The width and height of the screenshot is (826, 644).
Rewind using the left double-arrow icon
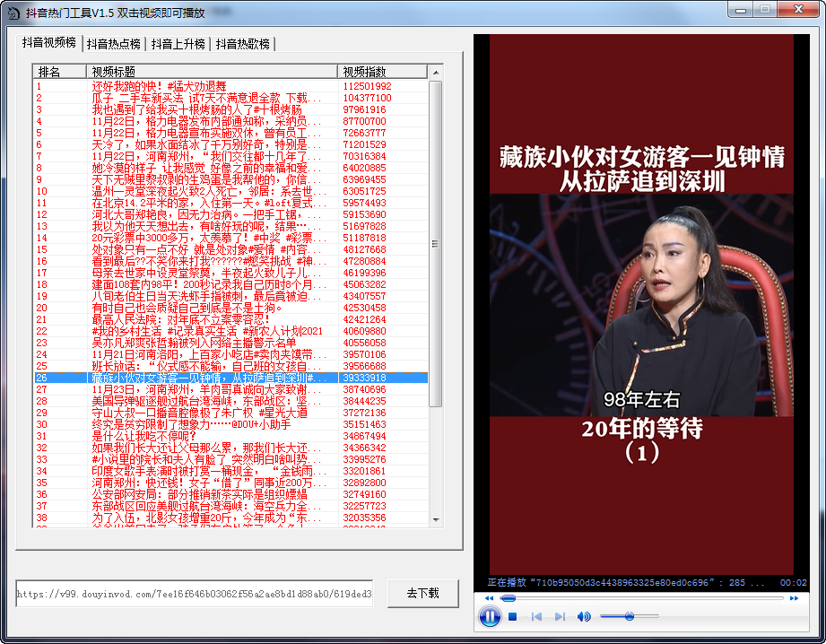tap(490, 598)
